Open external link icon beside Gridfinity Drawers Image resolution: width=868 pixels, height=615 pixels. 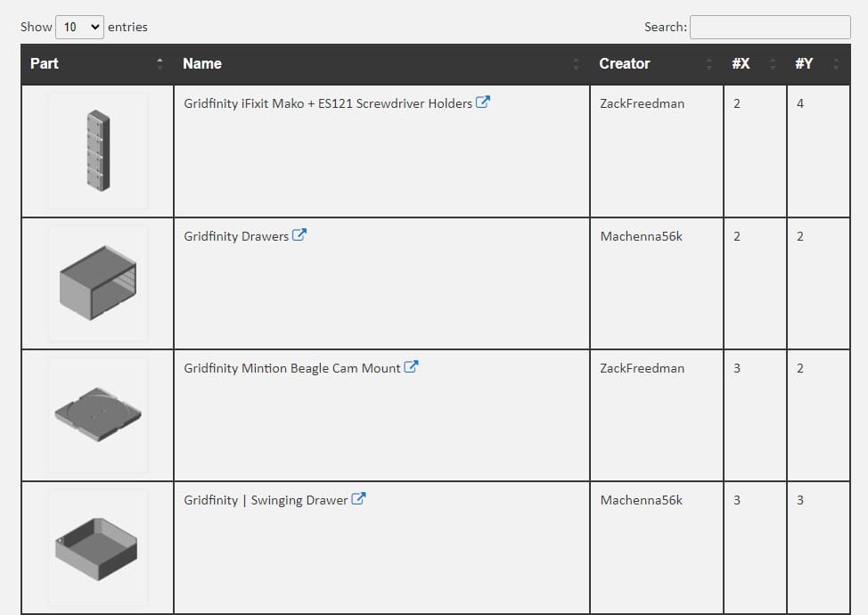point(299,235)
